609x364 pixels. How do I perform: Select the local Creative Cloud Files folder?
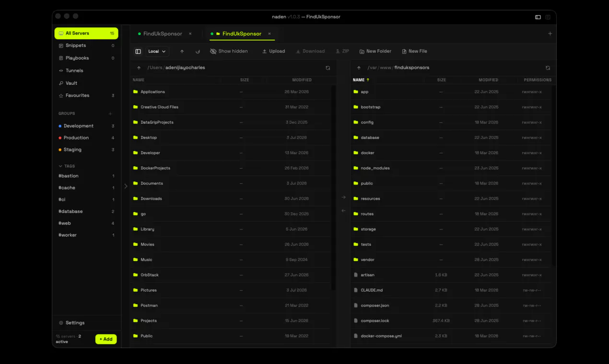(x=230, y=107)
